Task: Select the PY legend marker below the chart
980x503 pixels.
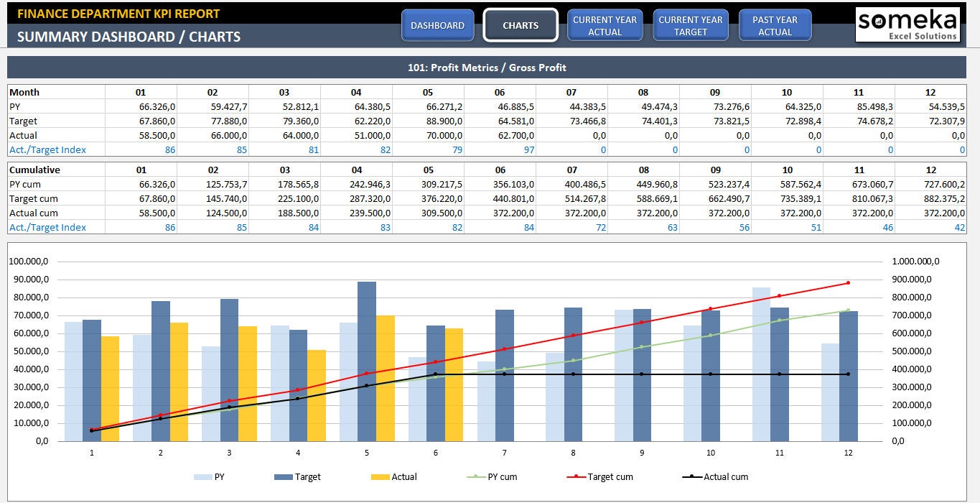Action: coord(203,476)
